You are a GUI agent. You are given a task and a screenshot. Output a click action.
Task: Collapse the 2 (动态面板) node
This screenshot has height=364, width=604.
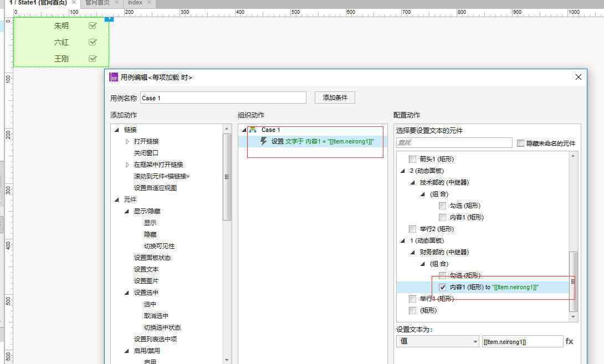pyautogui.click(x=402, y=171)
